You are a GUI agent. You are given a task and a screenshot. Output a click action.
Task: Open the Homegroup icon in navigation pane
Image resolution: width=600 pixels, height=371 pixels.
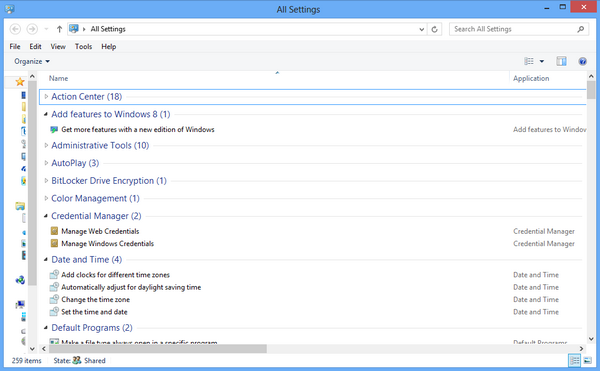click(20, 280)
